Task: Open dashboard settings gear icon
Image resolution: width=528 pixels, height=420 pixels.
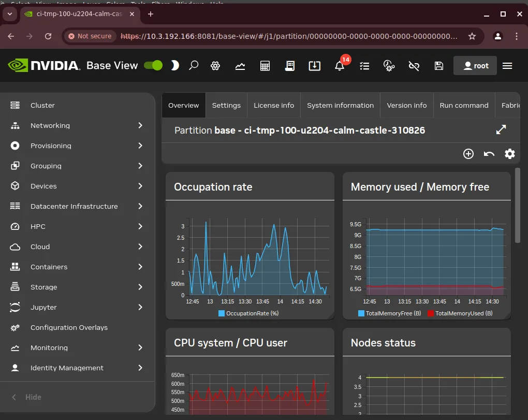Action: (510, 154)
